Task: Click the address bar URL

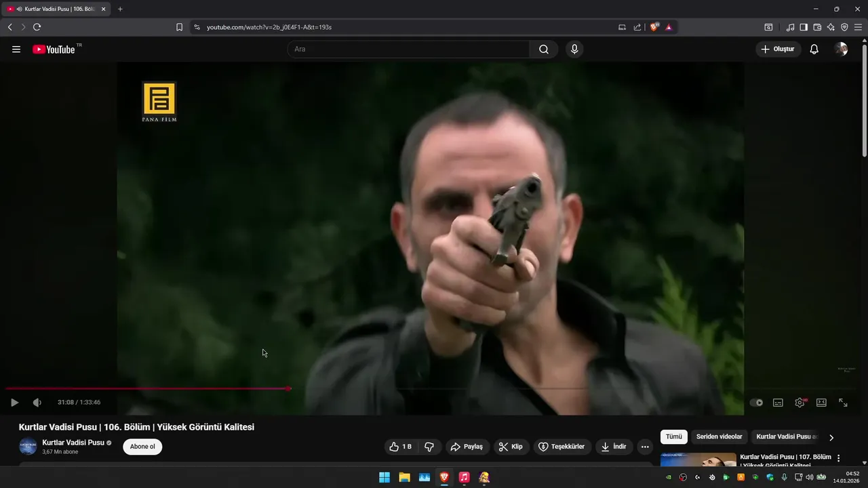Action: (x=269, y=27)
